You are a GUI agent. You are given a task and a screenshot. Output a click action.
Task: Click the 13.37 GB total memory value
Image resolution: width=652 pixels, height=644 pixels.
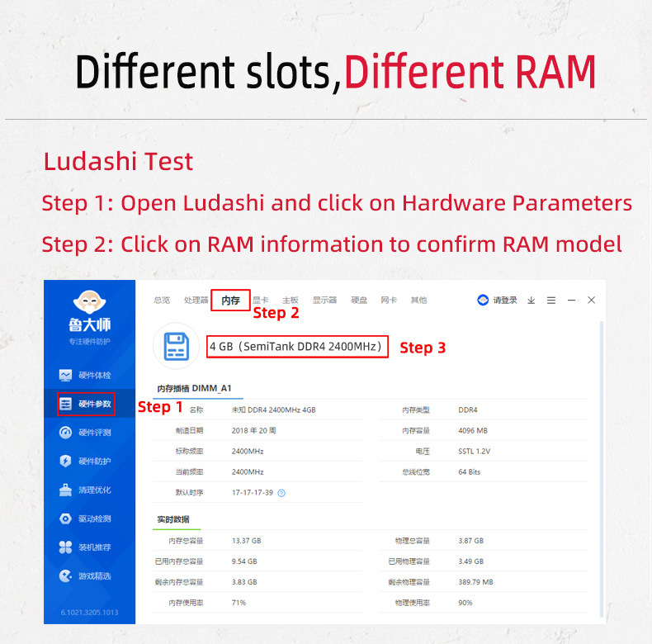point(246,541)
